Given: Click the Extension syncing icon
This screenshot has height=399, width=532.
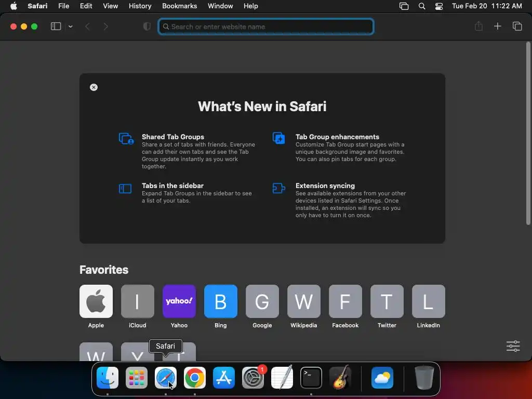Looking at the screenshot, I should (278, 188).
